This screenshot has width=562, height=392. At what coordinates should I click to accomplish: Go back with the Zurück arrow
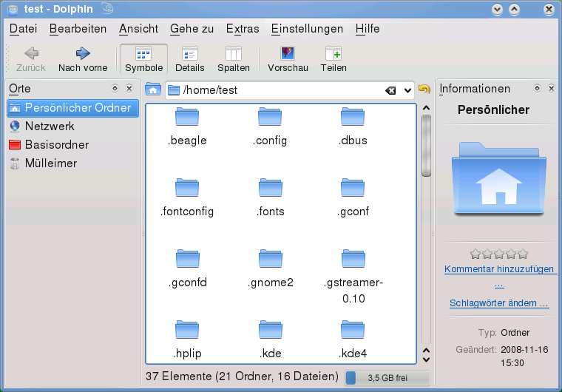click(31, 59)
